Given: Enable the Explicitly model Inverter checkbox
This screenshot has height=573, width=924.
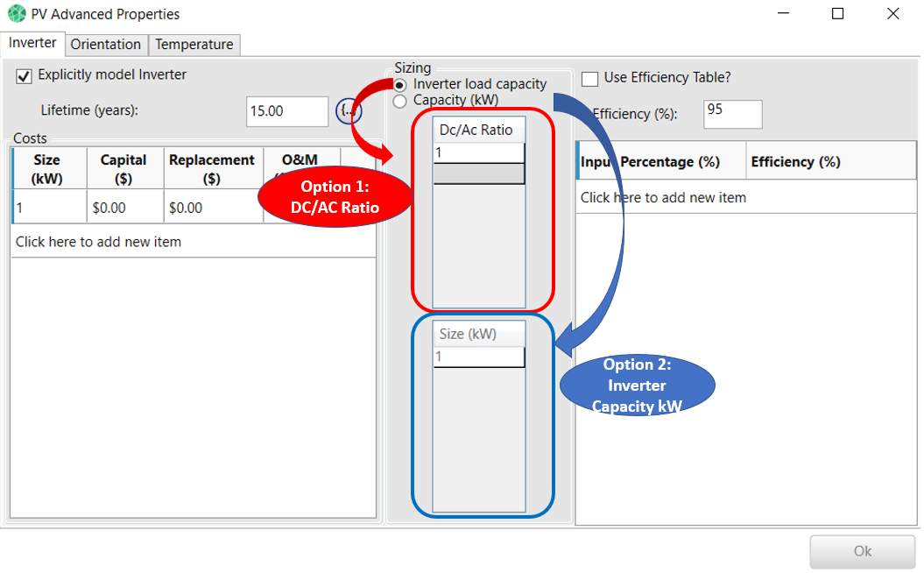Looking at the screenshot, I should click(25, 76).
